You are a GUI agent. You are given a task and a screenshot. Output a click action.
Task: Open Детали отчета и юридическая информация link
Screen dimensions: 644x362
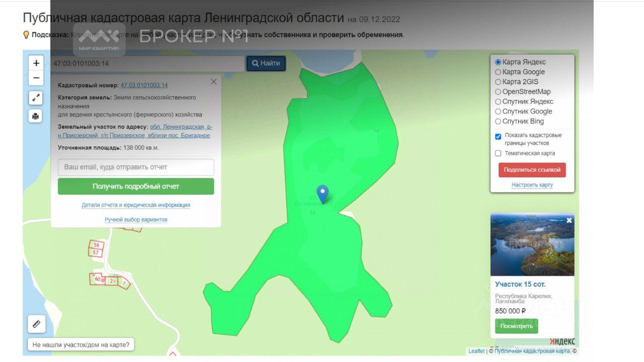136,205
